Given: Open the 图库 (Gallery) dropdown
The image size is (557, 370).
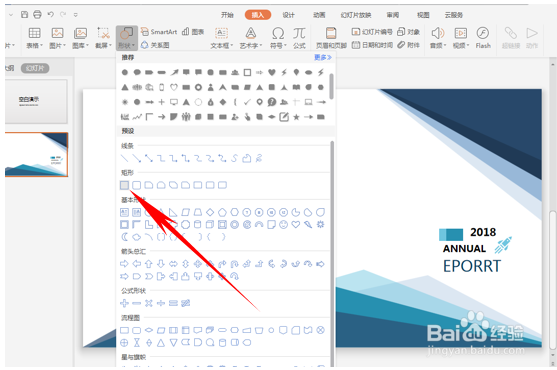Looking at the screenshot, I should pos(81,38).
